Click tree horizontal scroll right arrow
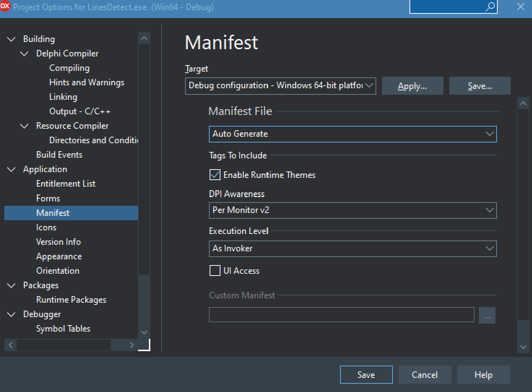Image resolution: width=532 pixels, height=392 pixels. tap(132, 345)
